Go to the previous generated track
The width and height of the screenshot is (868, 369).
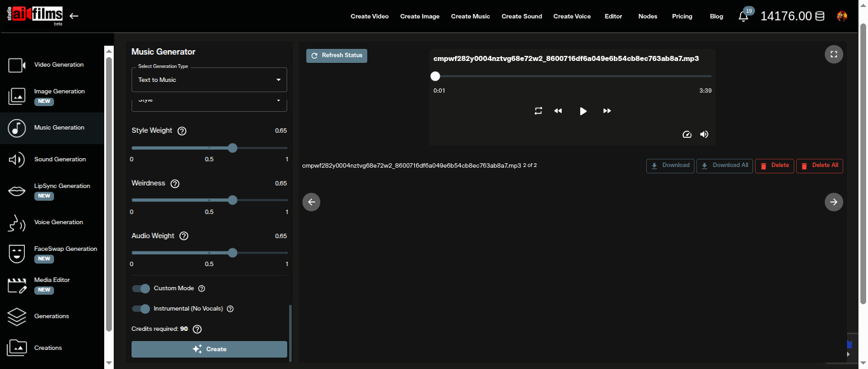[311, 202]
